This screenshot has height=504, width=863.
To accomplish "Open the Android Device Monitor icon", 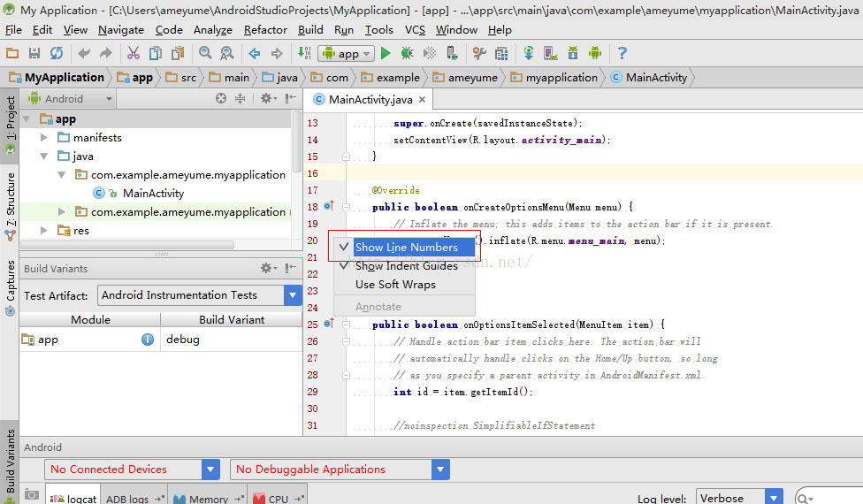I will 595,53.
